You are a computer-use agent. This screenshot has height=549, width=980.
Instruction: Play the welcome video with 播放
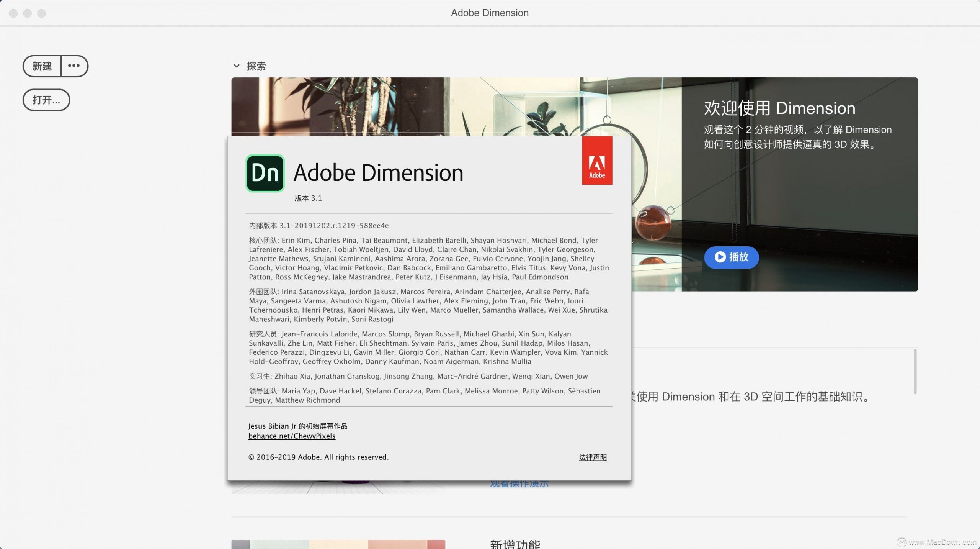731,257
